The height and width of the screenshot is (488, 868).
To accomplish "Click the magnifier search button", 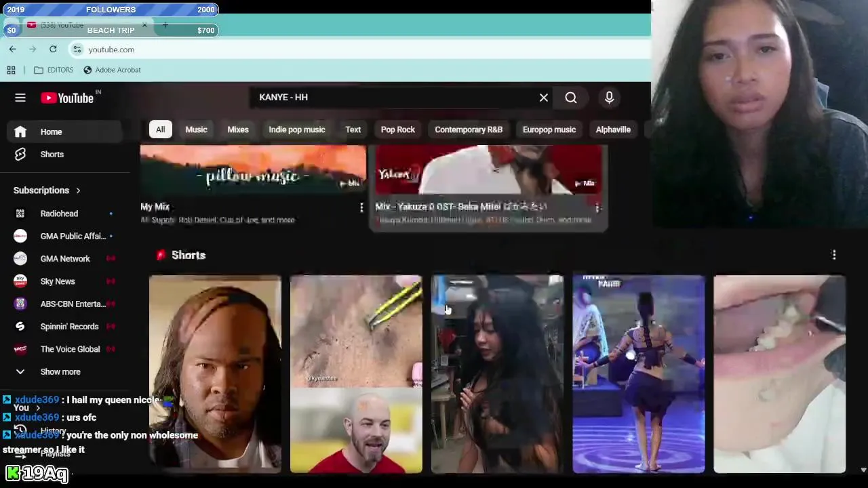I will click(571, 98).
